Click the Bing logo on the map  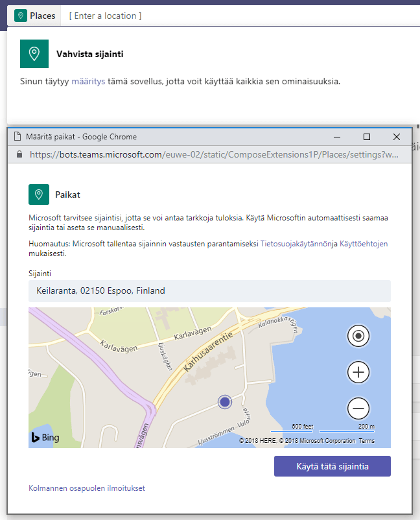coord(45,438)
